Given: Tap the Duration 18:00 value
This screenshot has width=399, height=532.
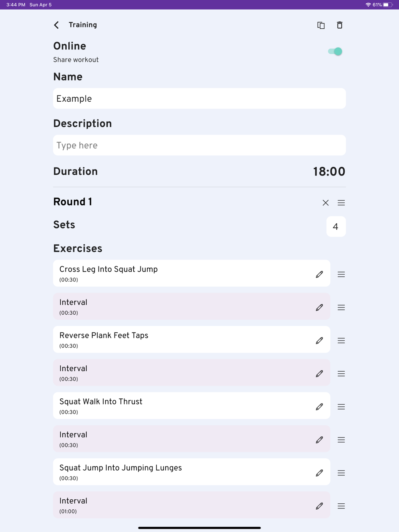Looking at the screenshot, I should click(329, 171).
